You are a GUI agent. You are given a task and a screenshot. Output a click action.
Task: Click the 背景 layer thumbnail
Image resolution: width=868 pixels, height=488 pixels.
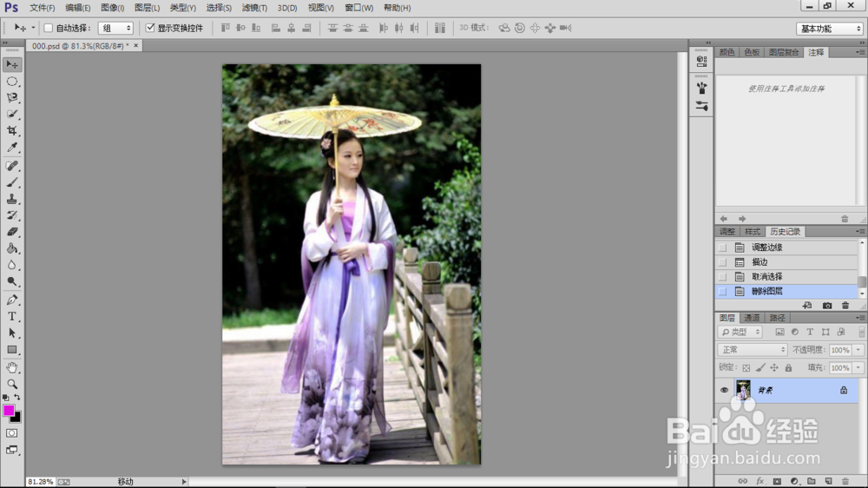click(743, 390)
